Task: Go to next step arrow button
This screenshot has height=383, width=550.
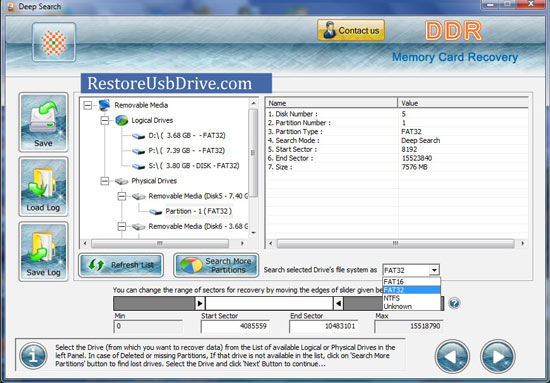Action: 497,356
